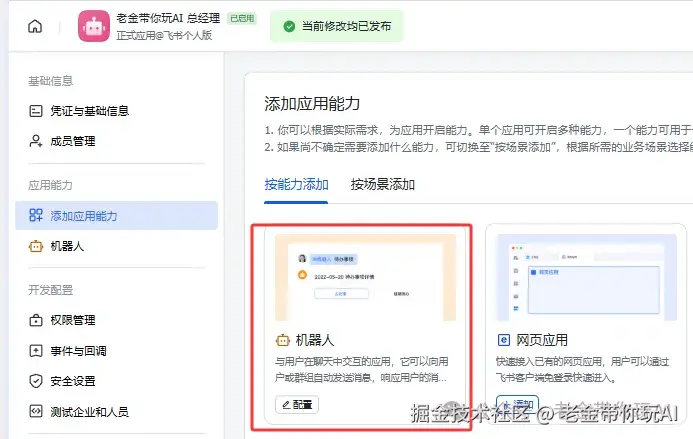Screen dimensions: 693x439
Task: Select the 正式应用@飞书个人版 subtitle
Action: [164, 35]
